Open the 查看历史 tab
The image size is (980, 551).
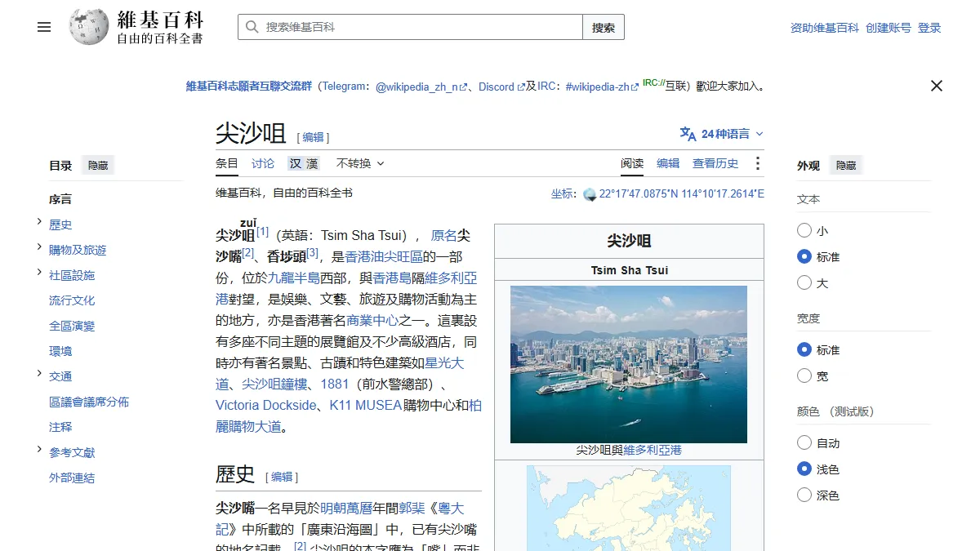click(715, 163)
